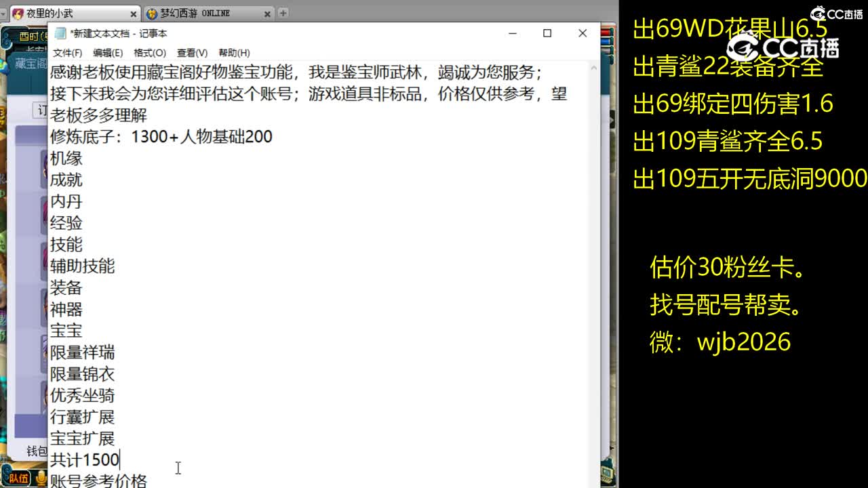This screenshot has width=868, height=488.
Task: Place cursor on the 成就 line
Action: [x=66, y=180]
